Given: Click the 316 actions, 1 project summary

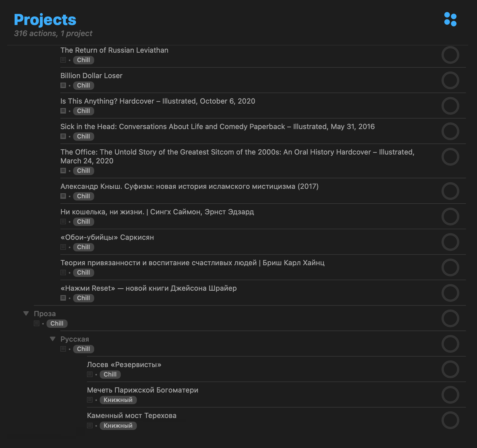Looking at the screenshot, I should click(x=53, y=33).
